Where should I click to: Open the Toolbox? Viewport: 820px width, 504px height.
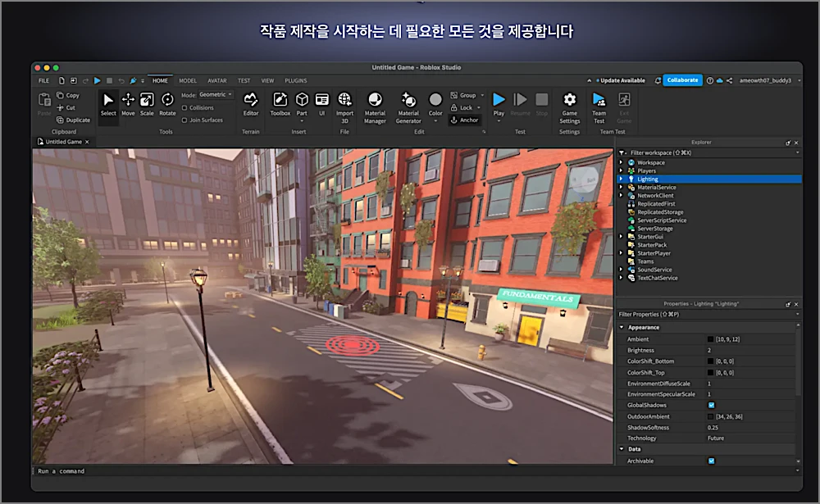point(280,105)
